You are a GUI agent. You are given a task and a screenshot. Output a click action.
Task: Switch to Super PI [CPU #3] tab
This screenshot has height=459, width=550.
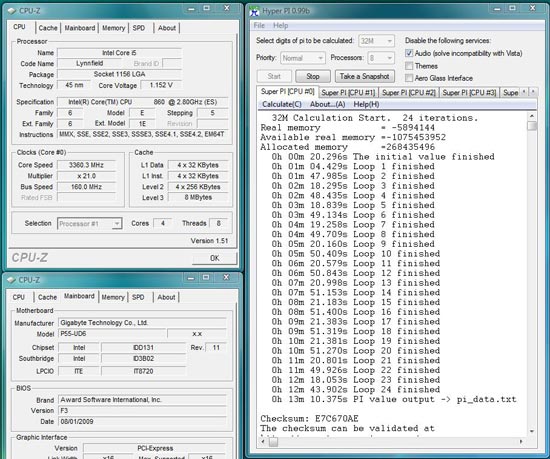pyautogui.click(x=469, y=93)
